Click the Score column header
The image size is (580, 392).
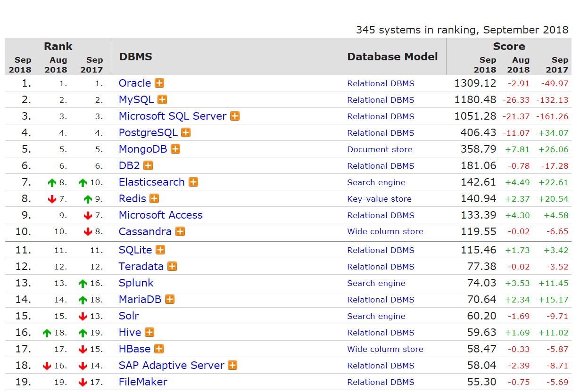click(509, 46)
